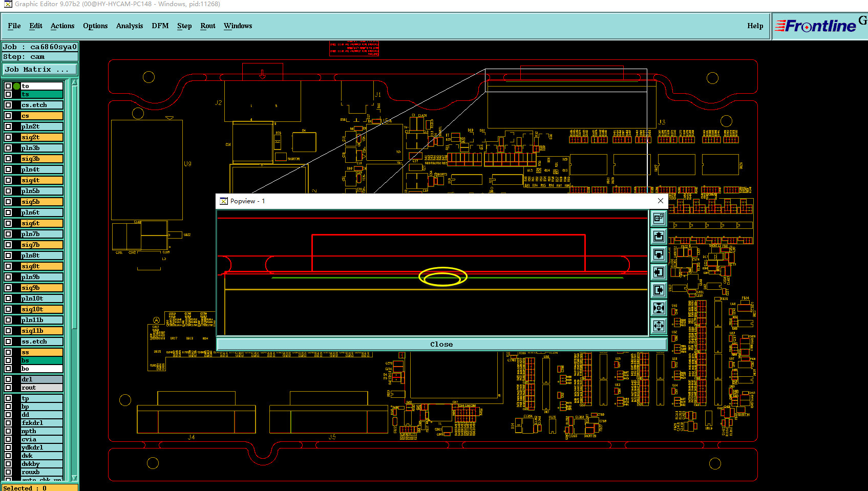Pan Popview left with the left-arrow icon
The width and height of the screenshot is (868, 491).
click(x=659, y=272)
